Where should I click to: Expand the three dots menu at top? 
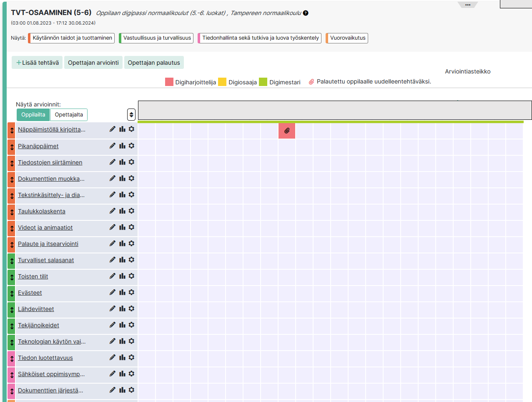point(467,5)
